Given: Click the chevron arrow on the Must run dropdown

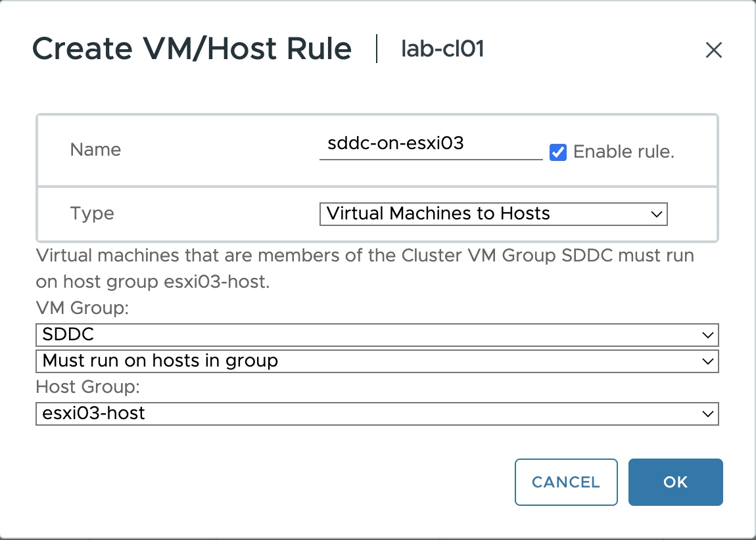Looking at the screenshot, I should tap(707, 361).
